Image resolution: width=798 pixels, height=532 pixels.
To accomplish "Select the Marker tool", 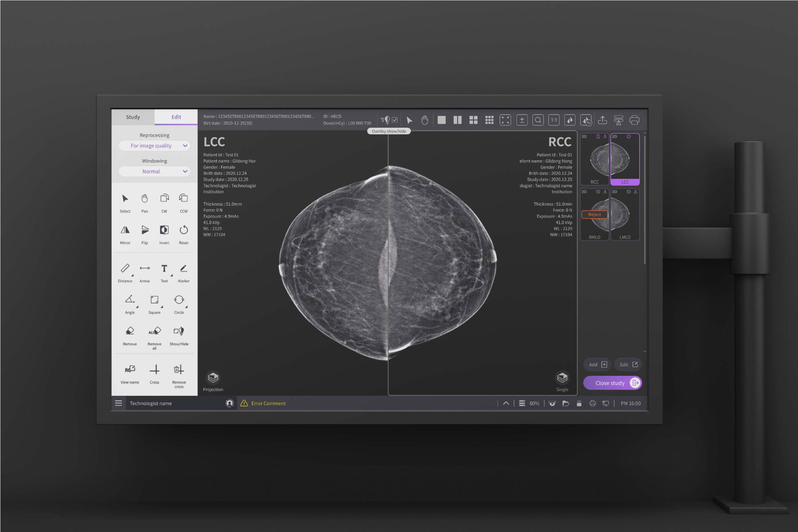I will coord(184,273).
